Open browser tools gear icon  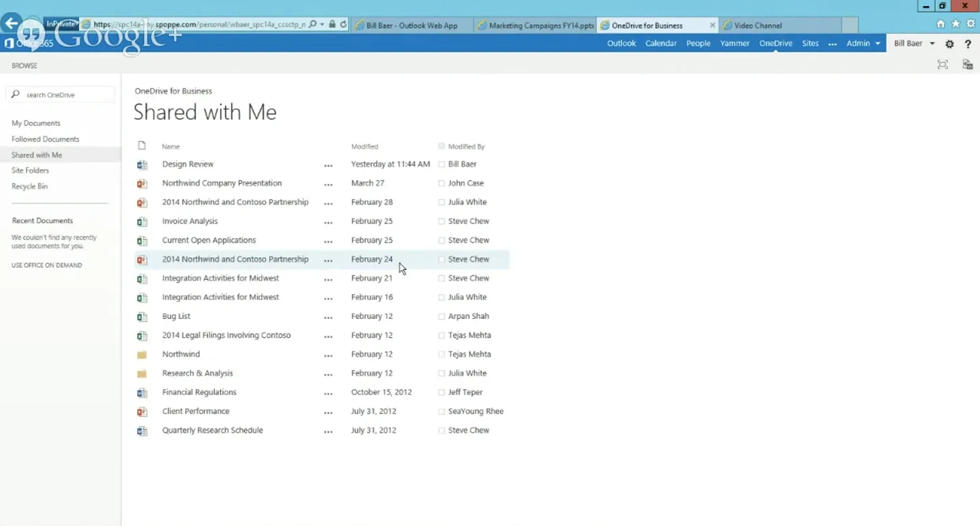point(971,24)
